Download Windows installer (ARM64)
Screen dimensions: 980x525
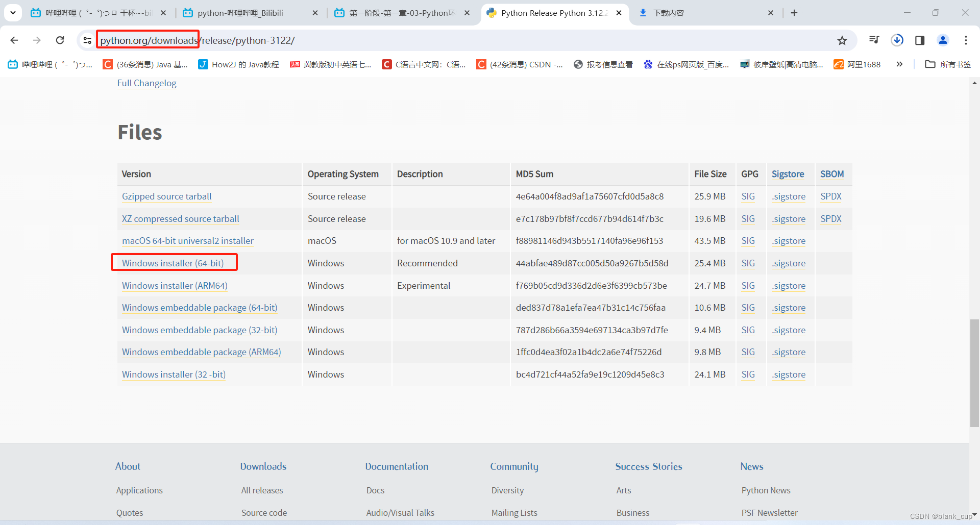(x=175, y=286)
